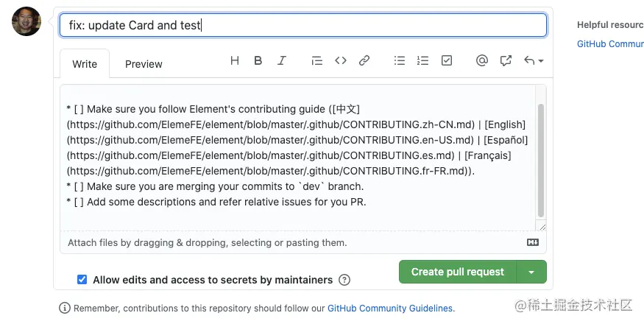
Task: Add a bulleted list
Action: click(400, 61)
